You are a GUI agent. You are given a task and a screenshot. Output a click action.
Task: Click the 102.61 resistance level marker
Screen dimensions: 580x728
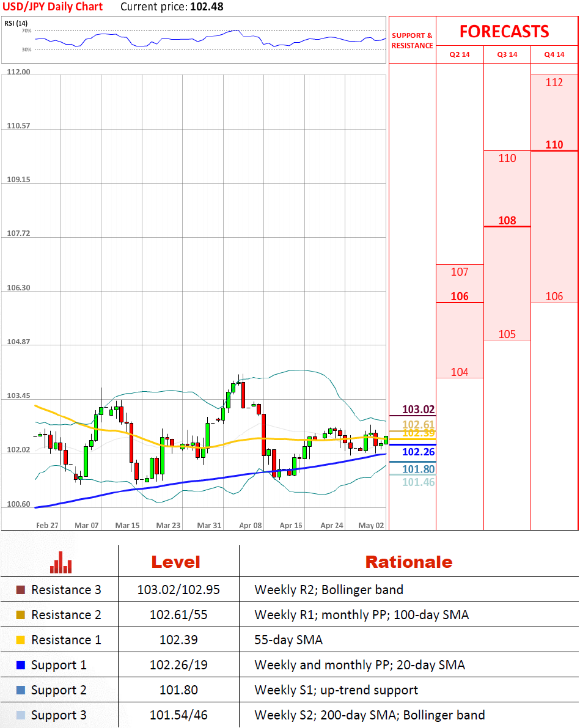(419, 424)
